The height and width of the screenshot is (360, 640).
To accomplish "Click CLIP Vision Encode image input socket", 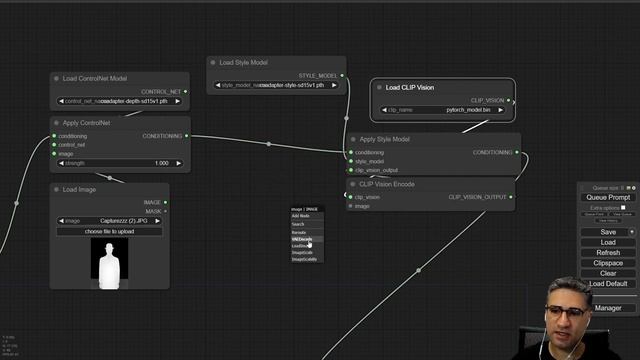I will click(351, 206).
